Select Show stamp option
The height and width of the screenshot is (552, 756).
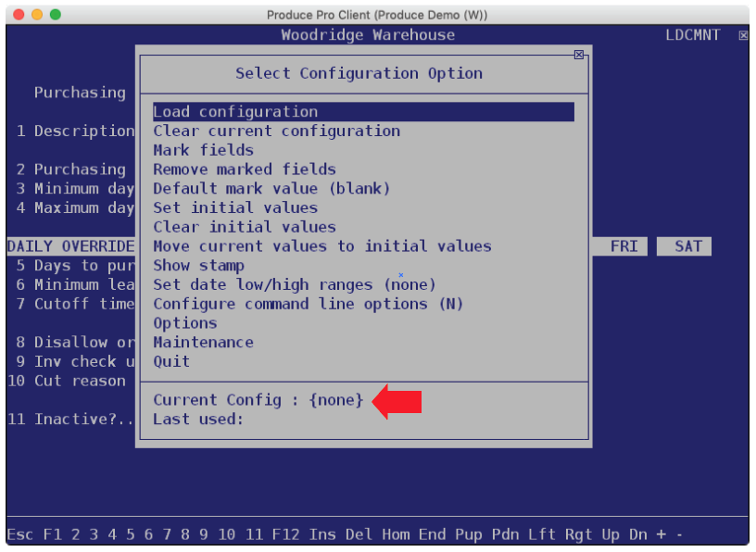click(198, 266)
